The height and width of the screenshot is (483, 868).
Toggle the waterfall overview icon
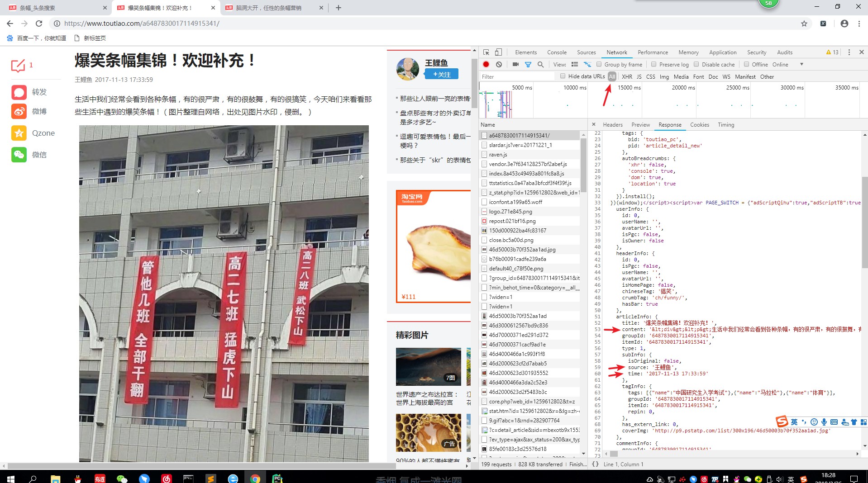pos(587,65)
